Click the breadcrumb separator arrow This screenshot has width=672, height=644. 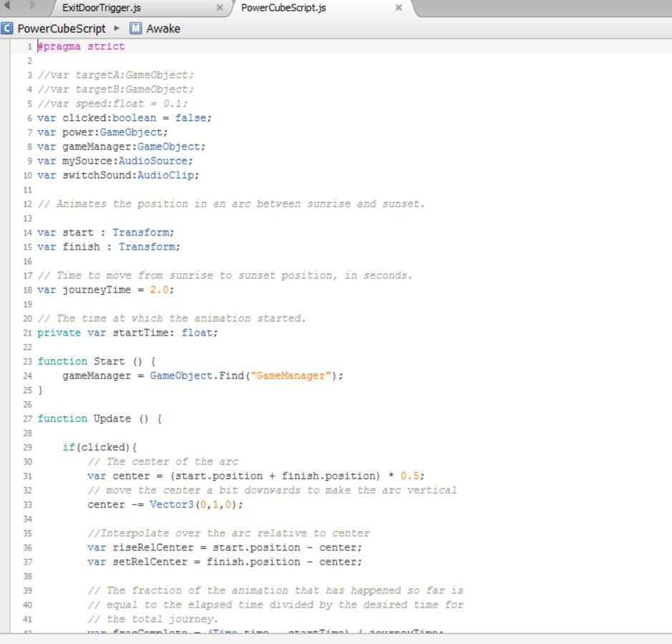point(117,29)
